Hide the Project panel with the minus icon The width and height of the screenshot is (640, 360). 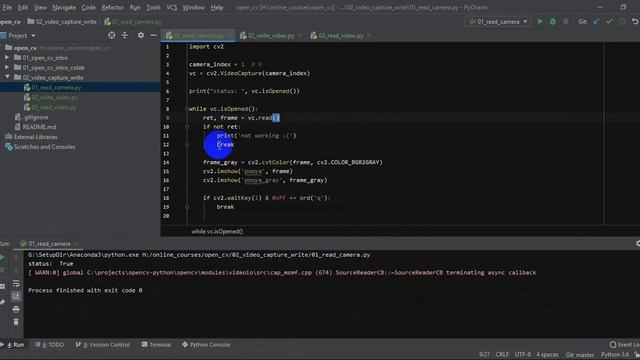click(153, 36)
